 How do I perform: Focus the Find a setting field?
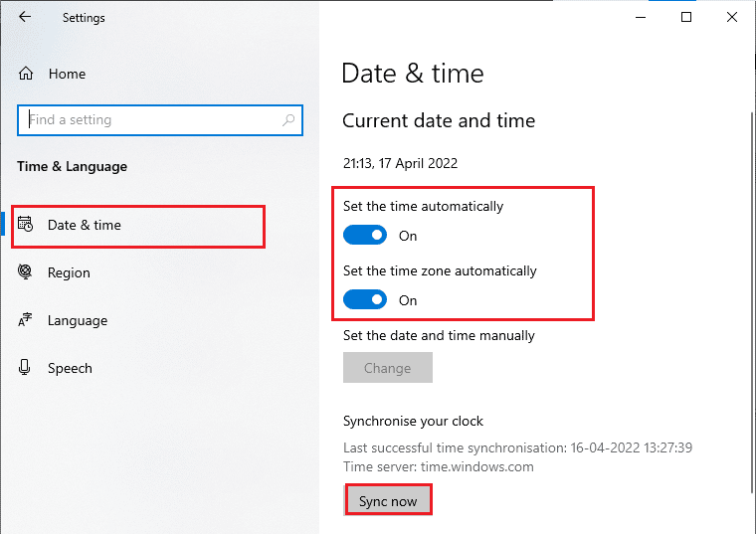click(160, 120)
